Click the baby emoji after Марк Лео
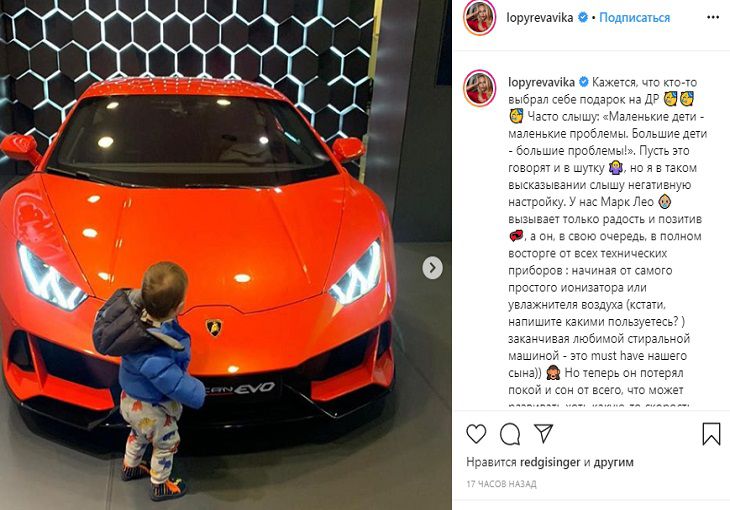The image size is (730, 510). [664, 202]
